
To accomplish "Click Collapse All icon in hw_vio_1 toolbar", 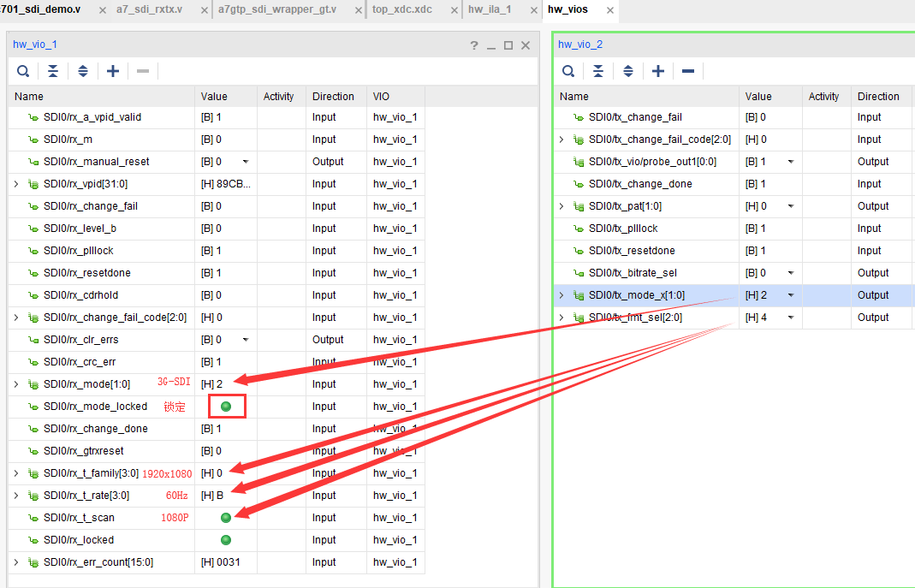I will 53,71.
